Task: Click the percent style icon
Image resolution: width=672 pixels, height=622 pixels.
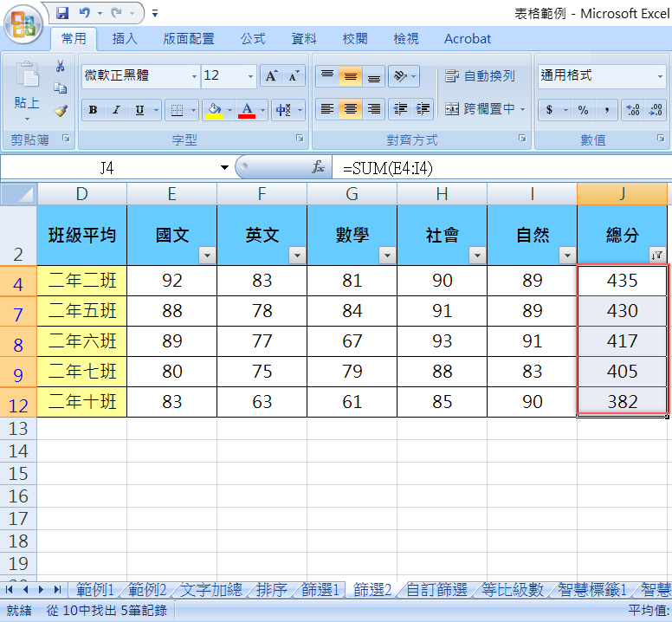Action: pos(583,110)
